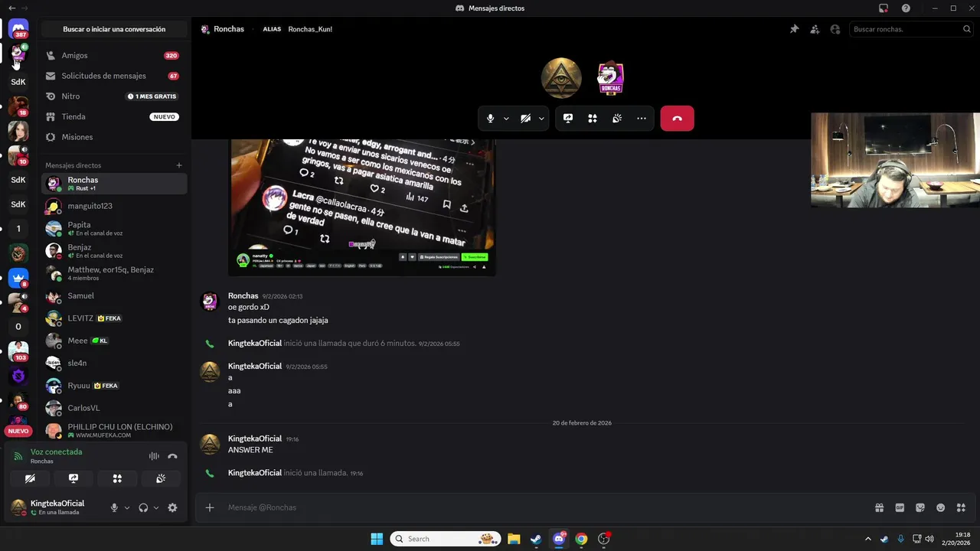980x551 pixels.
Task: Open the NUEVO unread indicator
Action: coord(18,431)
